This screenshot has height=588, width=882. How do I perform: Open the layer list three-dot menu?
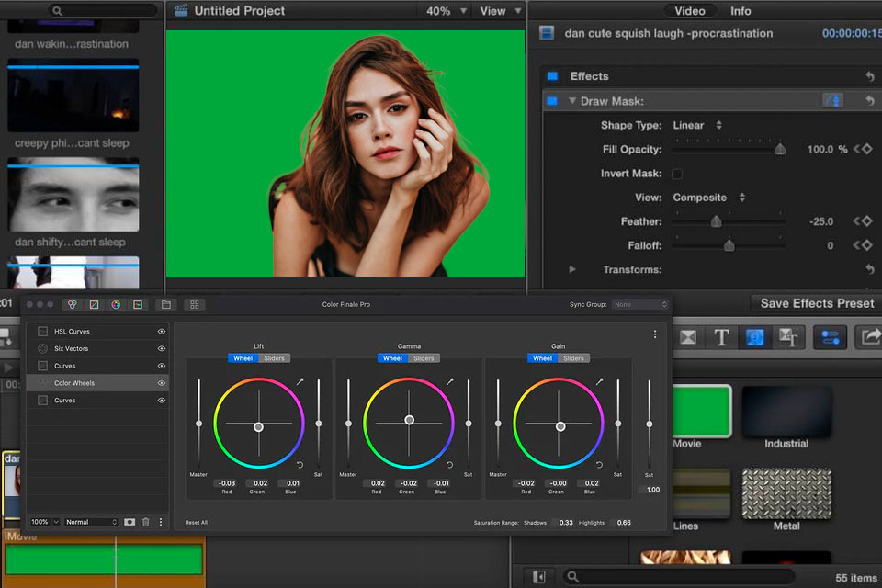click(161, 522)
